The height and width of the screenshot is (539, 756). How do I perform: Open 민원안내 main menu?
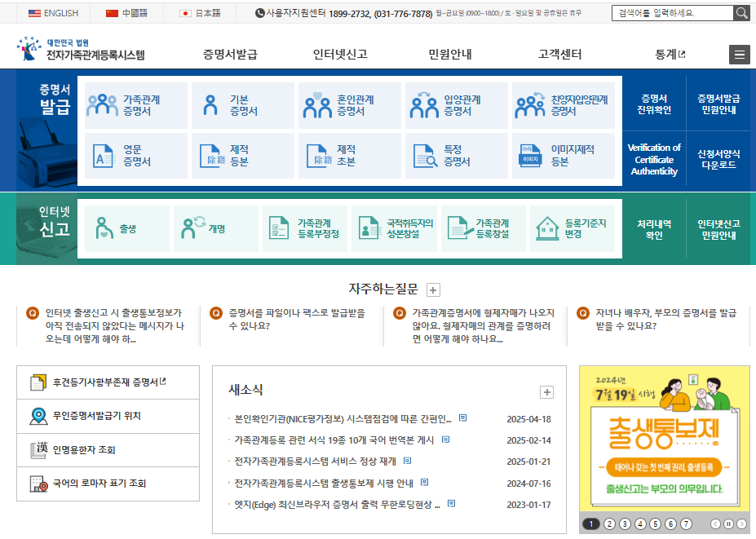pyautogui.click(x=450, y=55)
